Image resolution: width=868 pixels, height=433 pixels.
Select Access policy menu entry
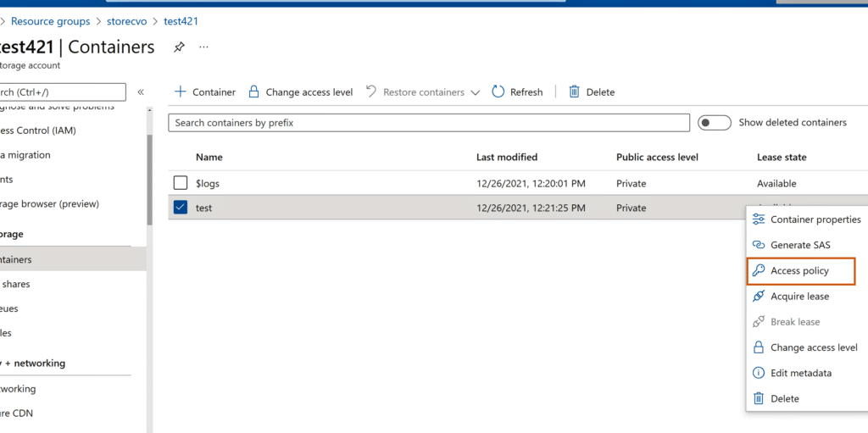[801, 271]
